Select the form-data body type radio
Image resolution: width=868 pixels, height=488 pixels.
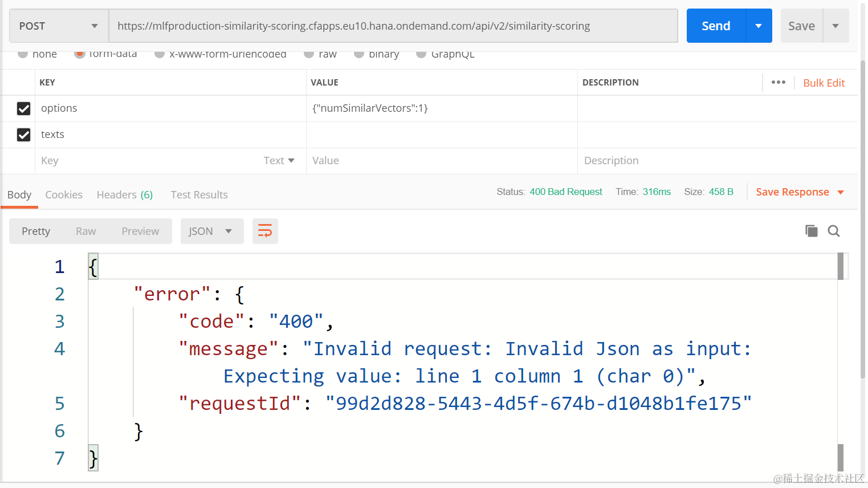[x=80, y=54]
